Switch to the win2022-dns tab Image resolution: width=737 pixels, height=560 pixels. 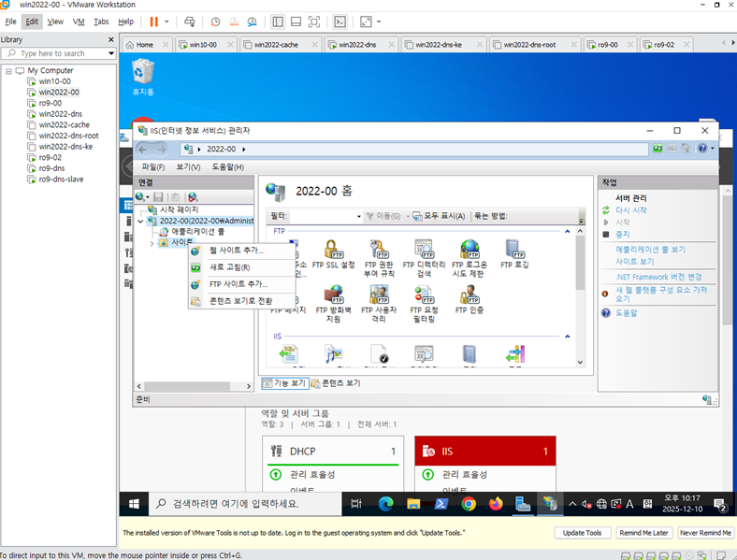point(357,45)
